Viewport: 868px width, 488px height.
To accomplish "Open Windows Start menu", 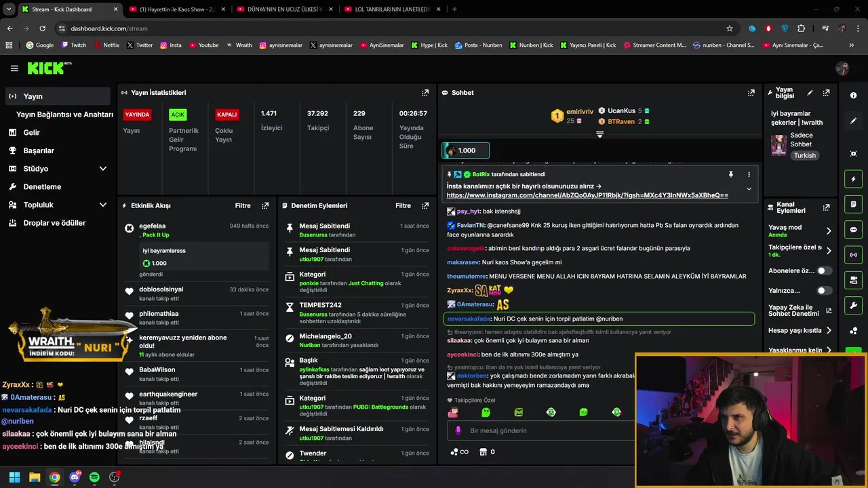I will 14,477.
